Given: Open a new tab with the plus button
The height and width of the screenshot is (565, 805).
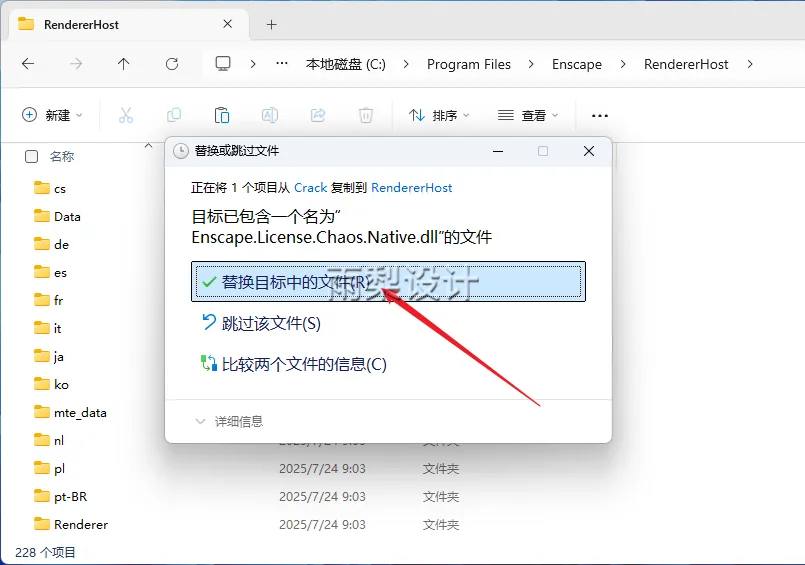Looking at the screenshot, I should [x=272, y=24].
